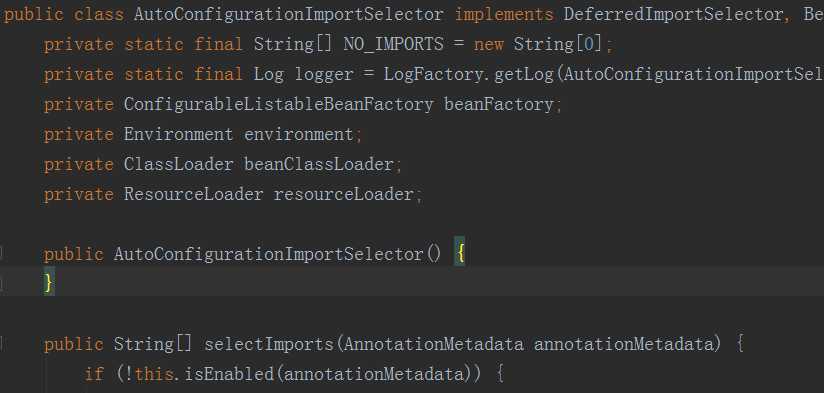This screenshot has height=393, width=824.
Task: Click the highlighted opening brace of the constructor
Action: point(460,255)
